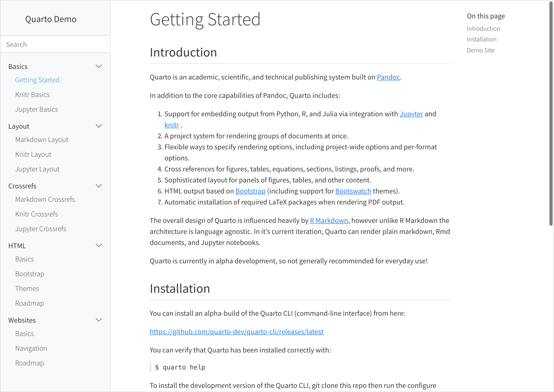This screenshot has width=554, height=392.
Task: Click the Crossrefs section collapse arrow
Action: pyautogui.click(x=99, y=186)
